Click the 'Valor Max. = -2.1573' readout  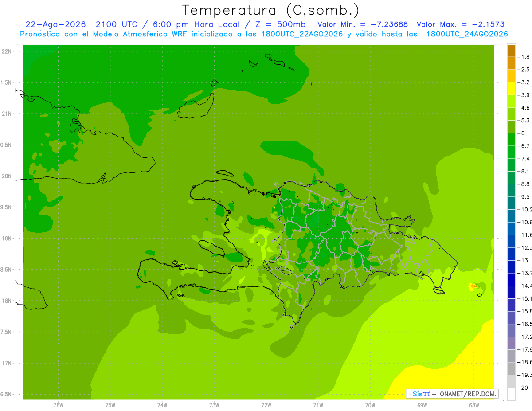point(461,24)
